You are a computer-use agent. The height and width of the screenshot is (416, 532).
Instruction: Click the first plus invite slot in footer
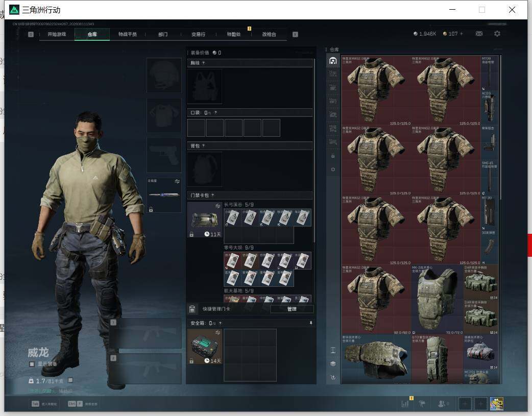(x=465, y=403)
